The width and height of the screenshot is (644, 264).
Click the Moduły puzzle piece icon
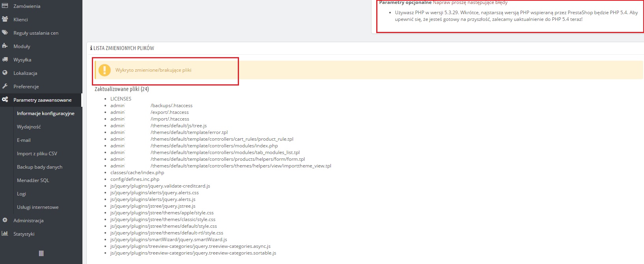pos(5,46)
